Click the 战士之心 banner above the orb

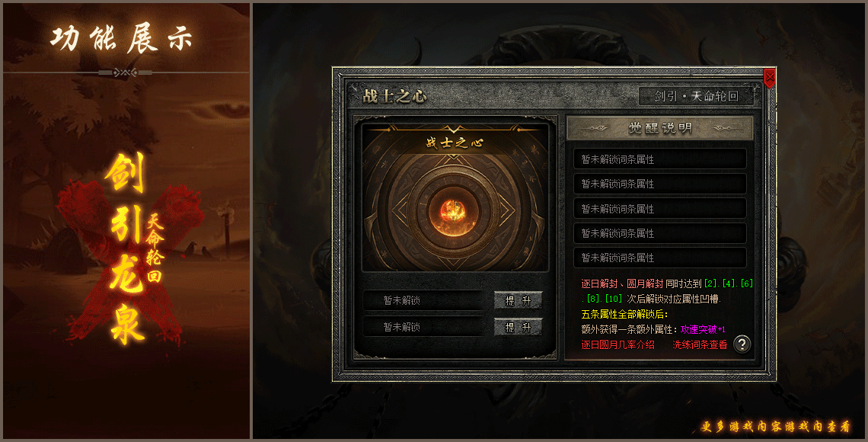(455, 143)
